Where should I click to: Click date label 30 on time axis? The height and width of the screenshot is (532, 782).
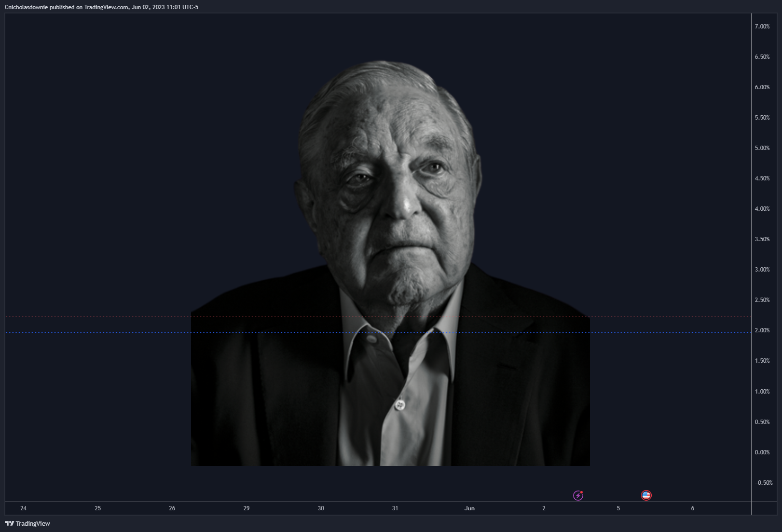321,508
